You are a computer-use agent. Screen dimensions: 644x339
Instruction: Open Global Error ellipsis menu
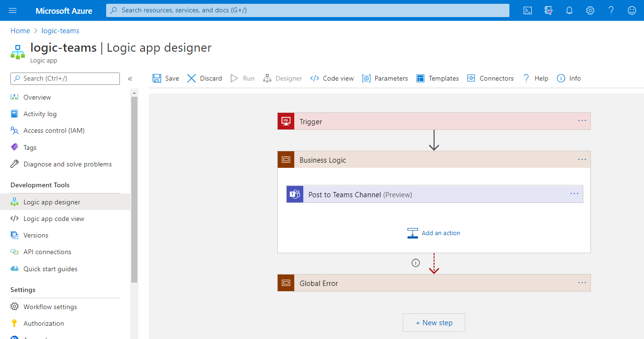[x=582, y=283]
